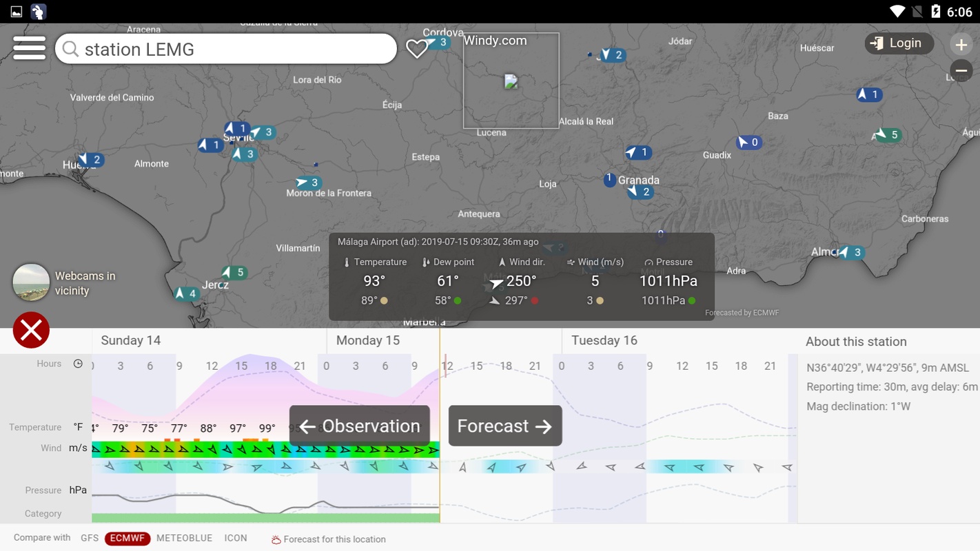Select wind marker near Guadix showing 0
Viewport: 980px width, 551px height.
point(749,142)
